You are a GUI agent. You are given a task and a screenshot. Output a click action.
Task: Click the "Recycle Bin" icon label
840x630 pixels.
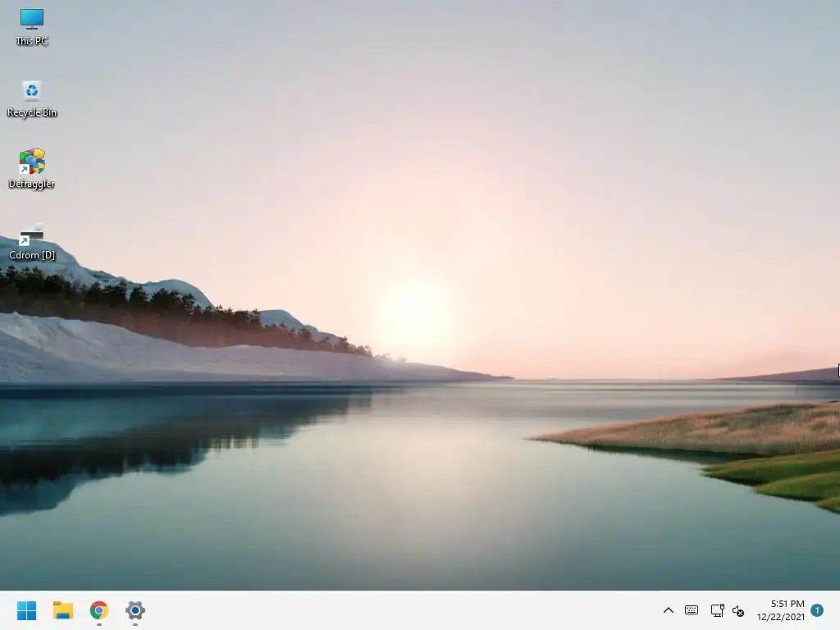click(x=32, y=112)
